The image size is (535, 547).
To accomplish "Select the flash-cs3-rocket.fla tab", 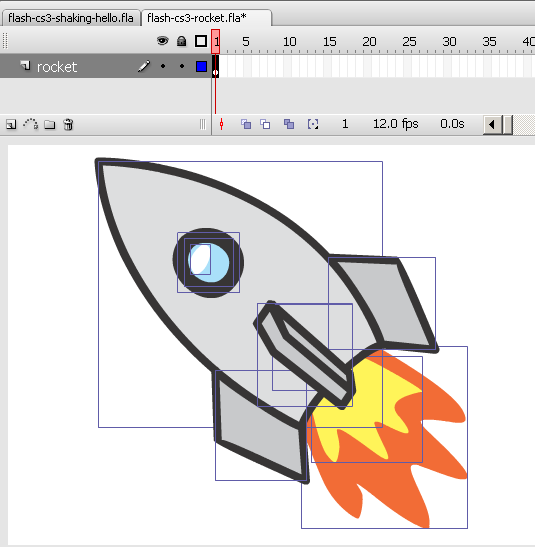I will 197,18.
